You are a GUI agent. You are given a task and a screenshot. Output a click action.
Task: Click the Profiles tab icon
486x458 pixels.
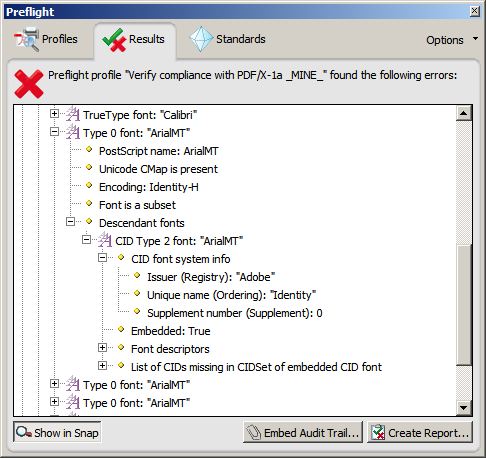pyautogui.click(x=27, y=39)
